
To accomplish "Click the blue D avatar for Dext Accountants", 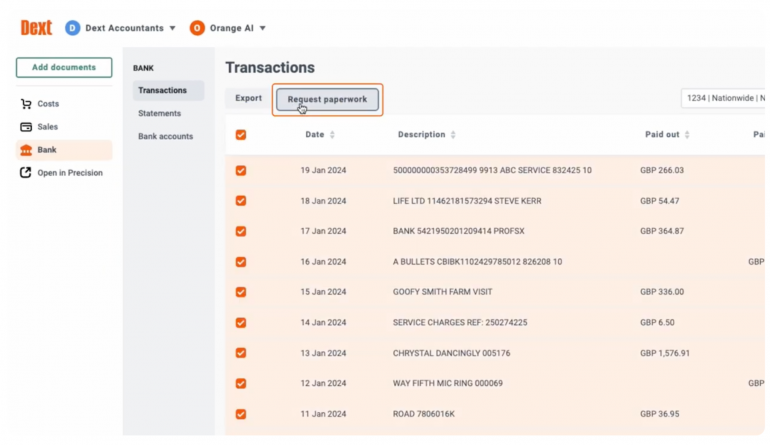I will [x=72, y=28].
